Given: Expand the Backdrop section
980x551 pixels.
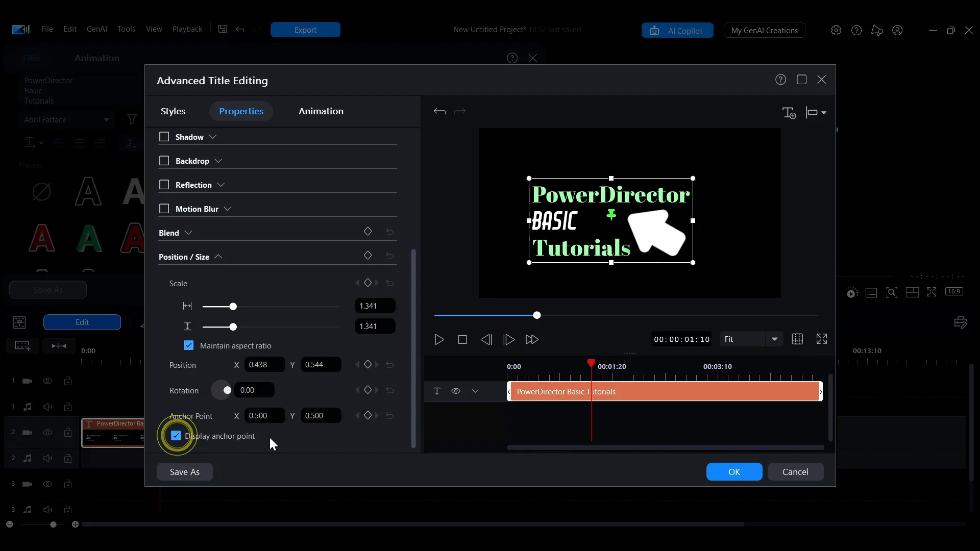Looking at the screenshot, I should pyautogui.click(x=218, y=161).
